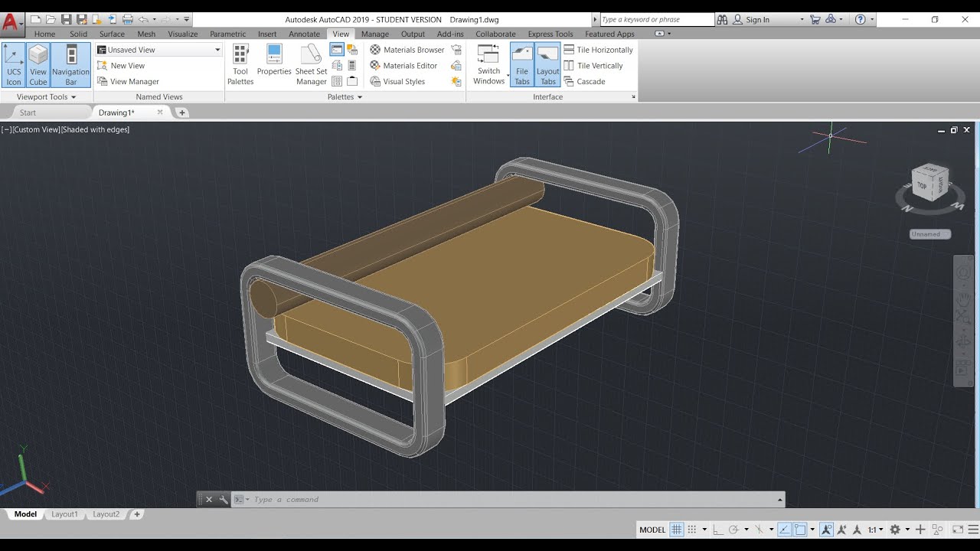Toggle polar tracking in status bar
The height and width of the screenshot is (551, 980).
click(x=733, y=530)
